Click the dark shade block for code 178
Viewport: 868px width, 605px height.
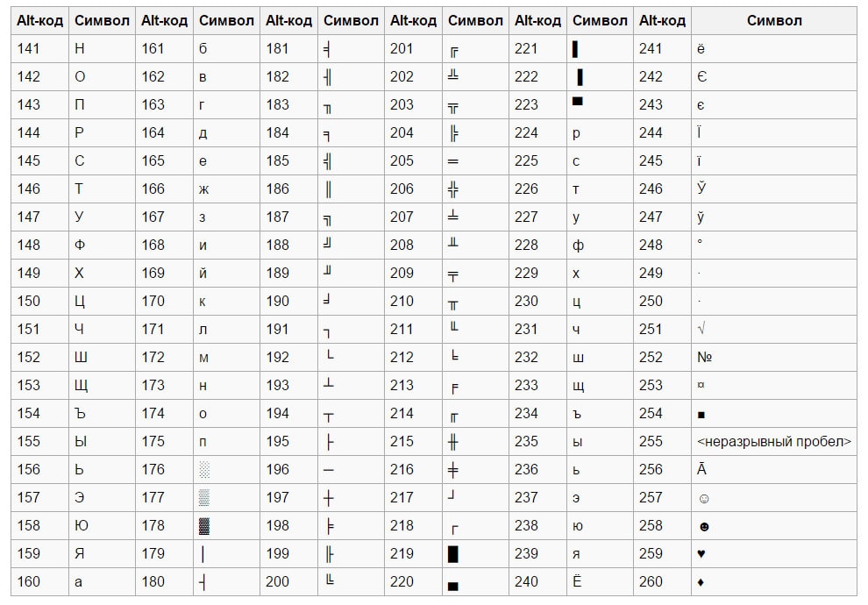point(204,526)
